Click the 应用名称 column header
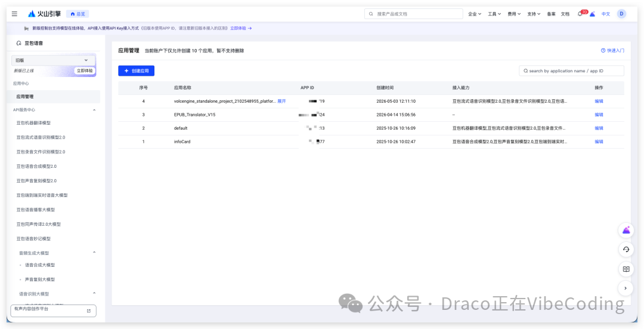The width and height of the screenshot is (644, 329). (x=182, y=88)
